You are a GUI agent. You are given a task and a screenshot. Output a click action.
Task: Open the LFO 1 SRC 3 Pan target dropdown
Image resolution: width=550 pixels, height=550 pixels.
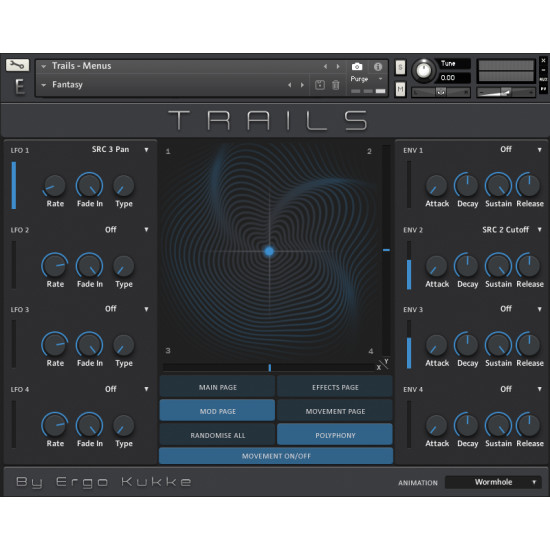point(120,149)
